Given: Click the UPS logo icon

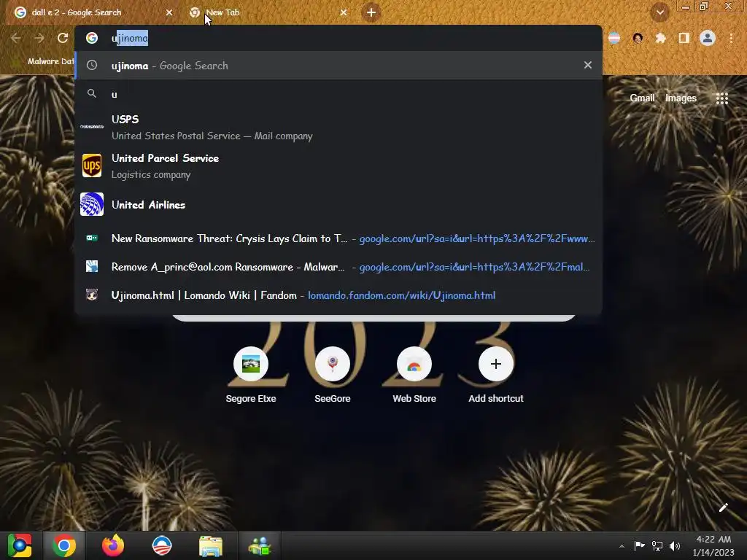Looking at the screenshot, I should [x=92, y=166].
